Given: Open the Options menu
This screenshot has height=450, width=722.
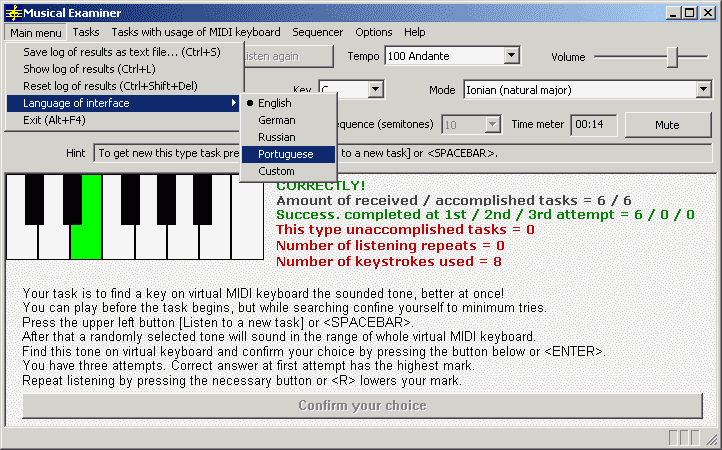Looking at the screenshot, I should (373, 32).
